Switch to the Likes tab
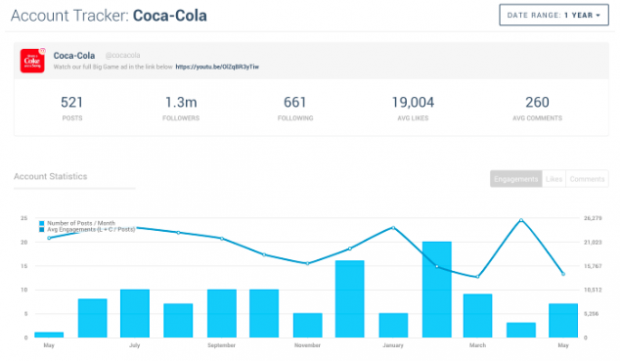 [554, 179]
